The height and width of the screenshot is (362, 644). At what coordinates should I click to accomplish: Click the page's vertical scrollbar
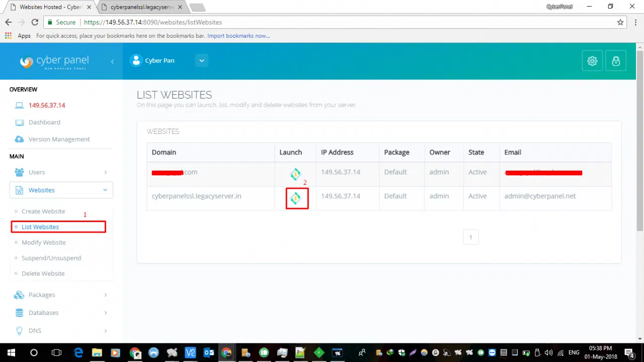[640, 141]
